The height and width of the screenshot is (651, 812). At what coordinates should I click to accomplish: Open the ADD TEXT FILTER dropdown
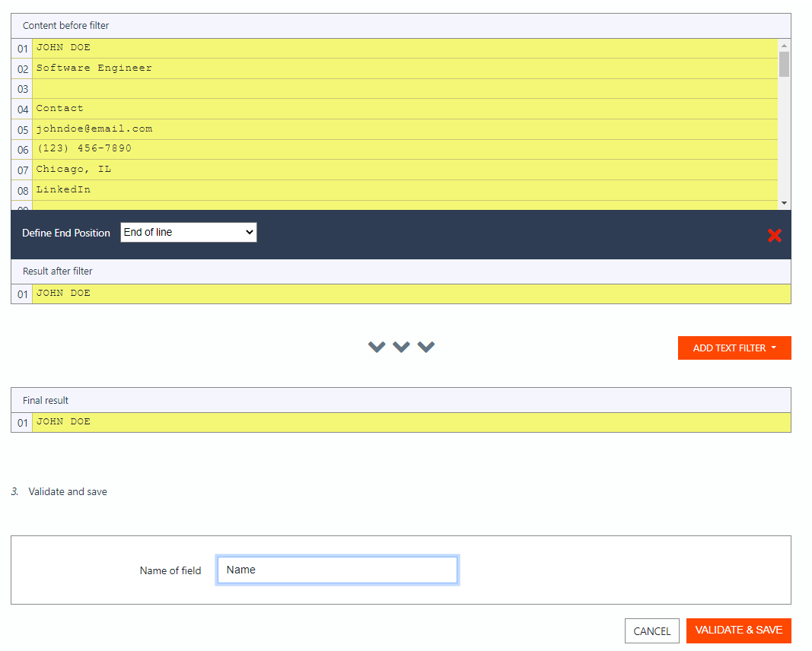[x=733, y=348]
